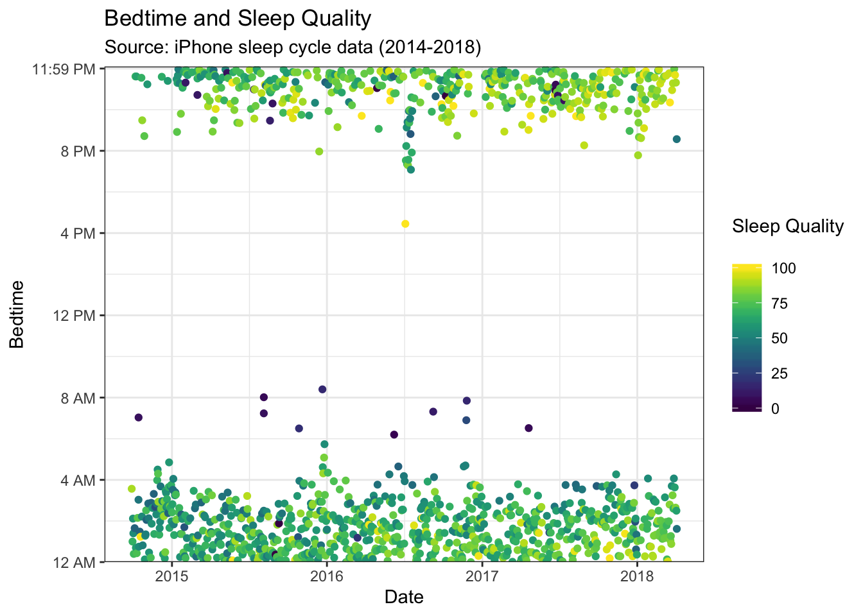Select the isolated yellow point near 4 PM
The image size is (863, 616).
[405, 224]
